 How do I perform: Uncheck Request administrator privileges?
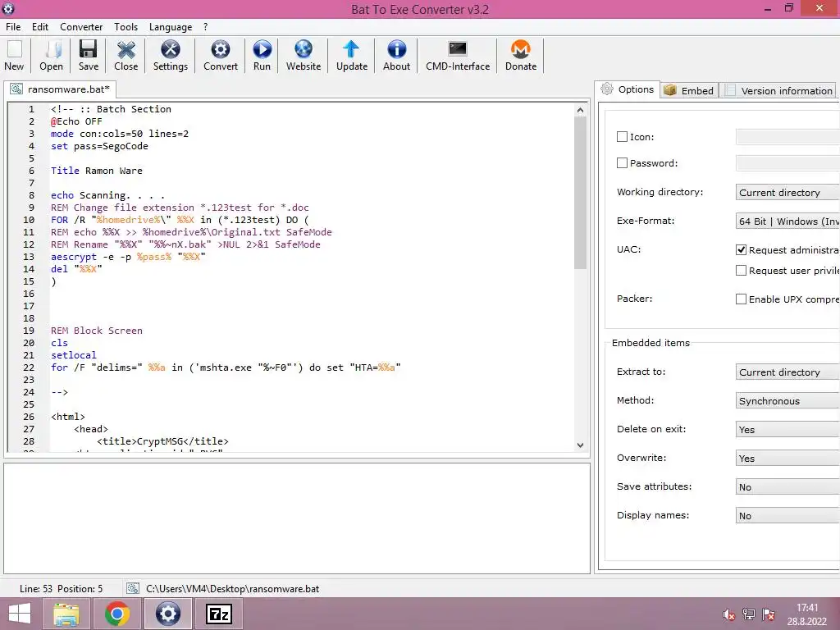click(x=741, y=249)
